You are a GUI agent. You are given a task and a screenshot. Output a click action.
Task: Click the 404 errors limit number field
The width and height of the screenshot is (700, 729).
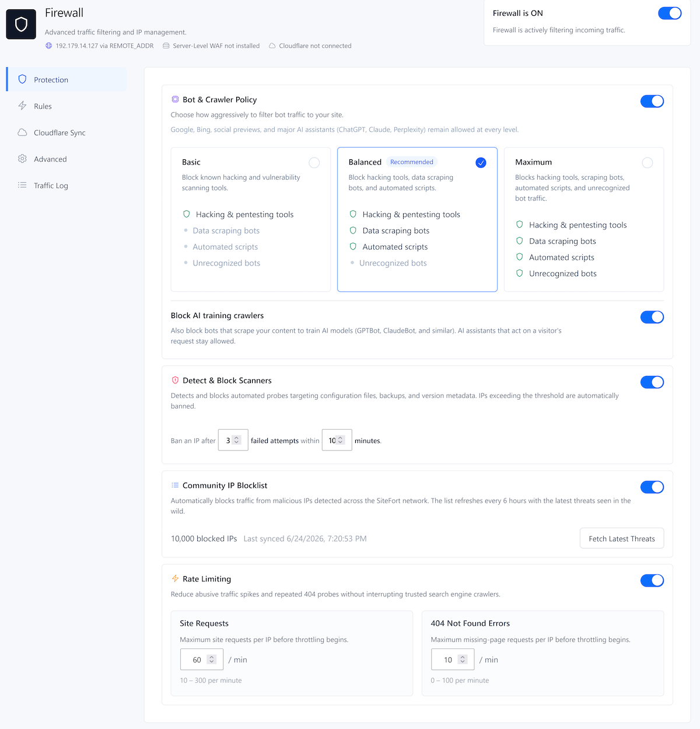453,660
